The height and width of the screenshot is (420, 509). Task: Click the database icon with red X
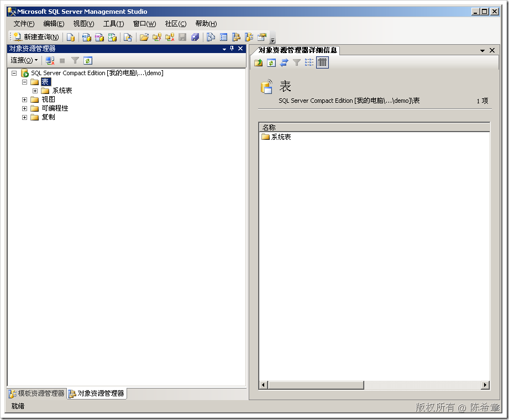tap(170, 38)
